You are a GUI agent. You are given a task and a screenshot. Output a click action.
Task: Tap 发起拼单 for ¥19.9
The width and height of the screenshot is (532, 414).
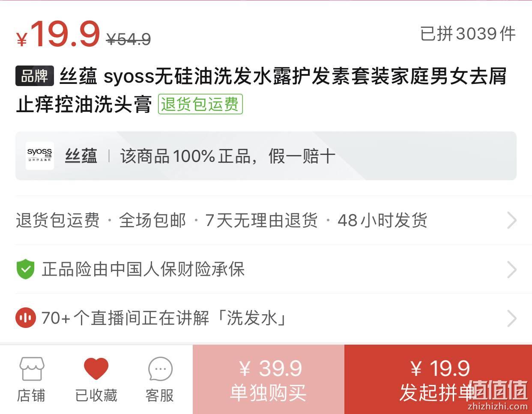coord(438,379)
